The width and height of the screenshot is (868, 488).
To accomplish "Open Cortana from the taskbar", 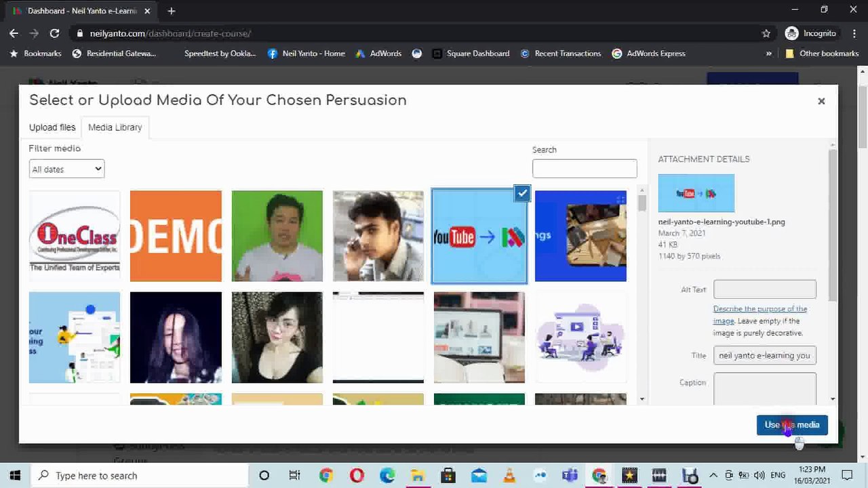I will tap(264, 475).
